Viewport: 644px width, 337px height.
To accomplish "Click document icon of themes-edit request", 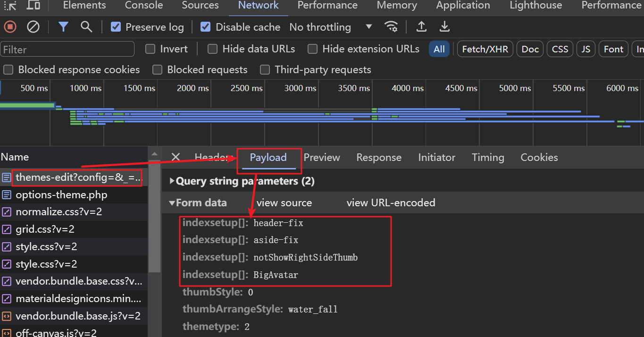I will pyautogui.click(x=7, y=177).
